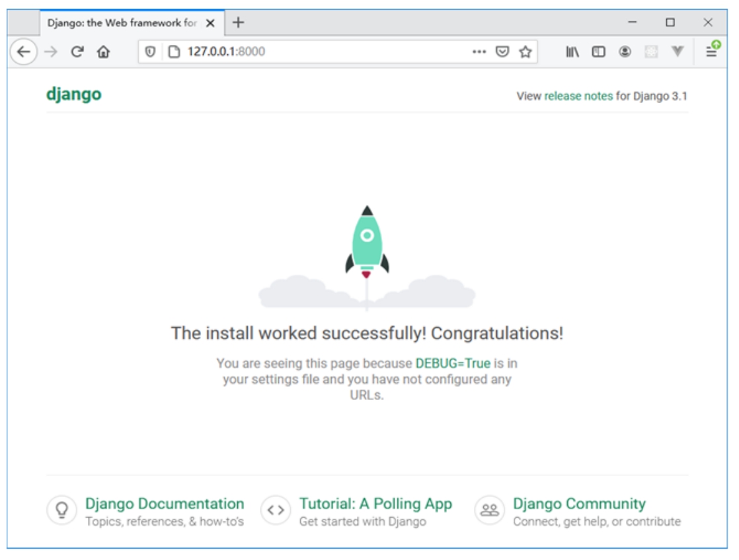
Task: Select the Django web framework tab
Action: coord(132,22)
